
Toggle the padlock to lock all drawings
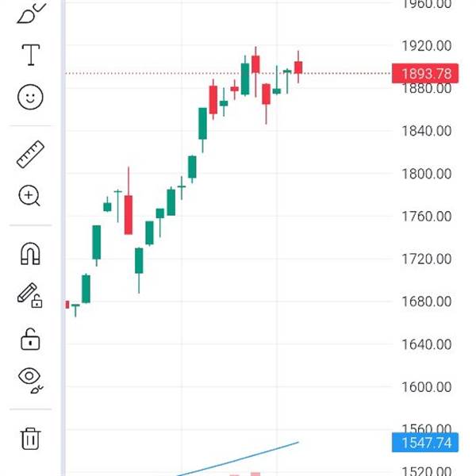(30, 339)
